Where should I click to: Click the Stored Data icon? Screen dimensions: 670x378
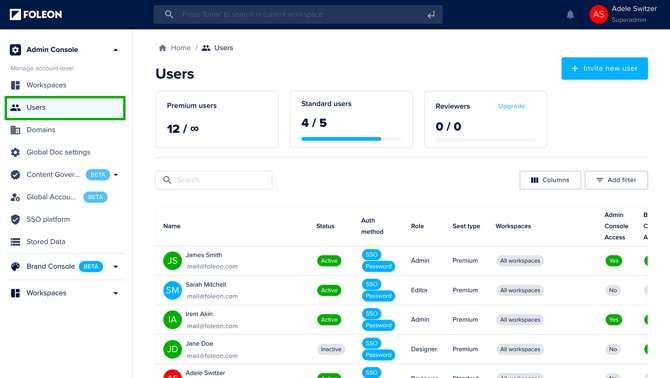pos(15,242)
